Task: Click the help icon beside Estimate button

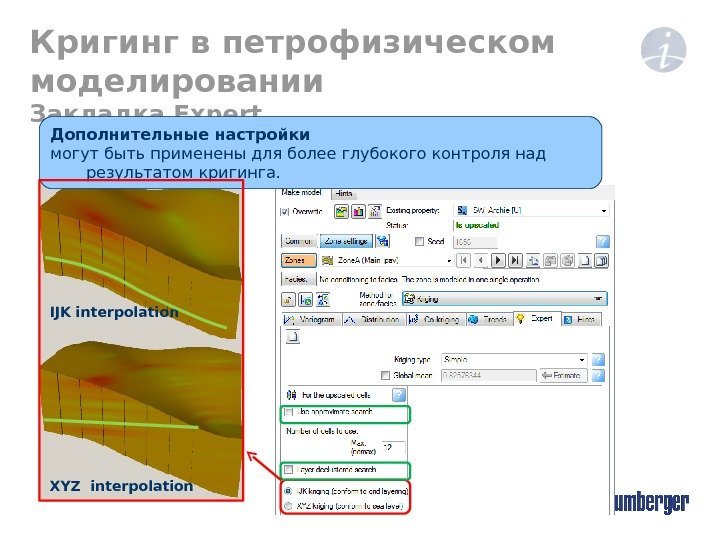Action: point(598,375)
